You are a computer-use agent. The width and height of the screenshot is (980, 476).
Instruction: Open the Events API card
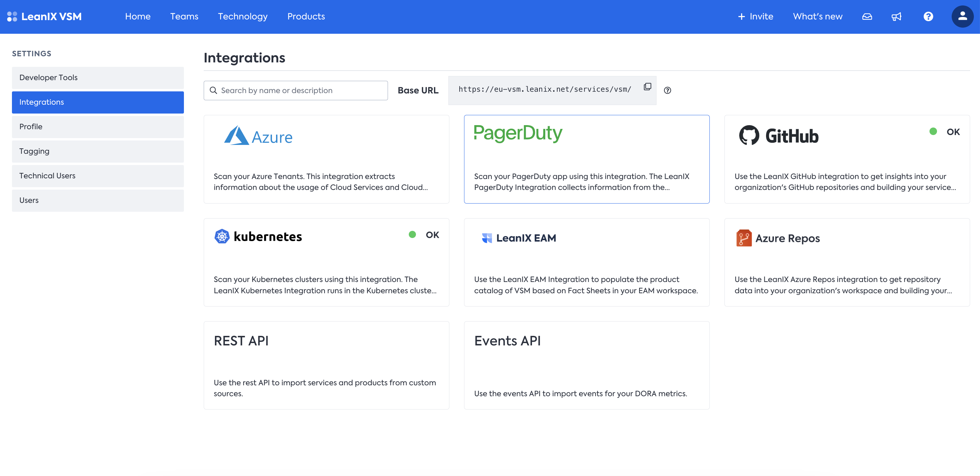tap(586, 366)
